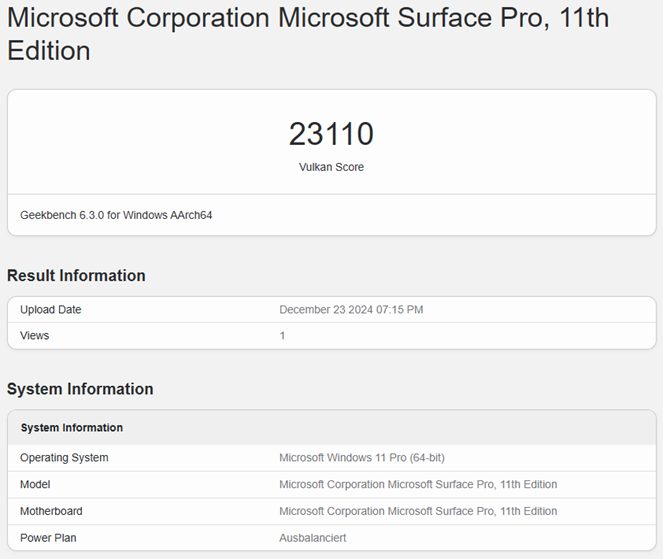Click the 'Microsoft Windows 11 Pro (64-bit)' value

coord(362,458)
